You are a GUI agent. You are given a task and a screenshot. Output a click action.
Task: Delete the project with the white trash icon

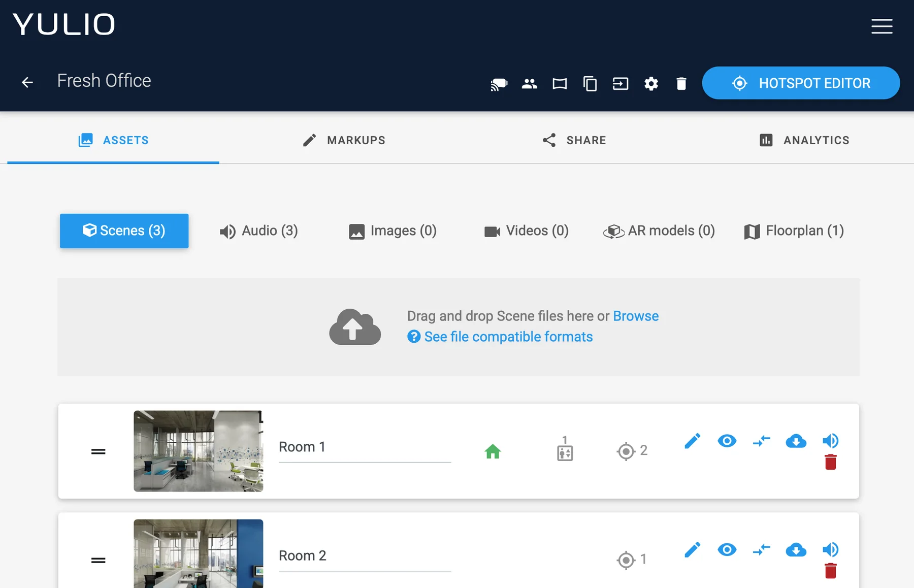[x=681, y=83]
